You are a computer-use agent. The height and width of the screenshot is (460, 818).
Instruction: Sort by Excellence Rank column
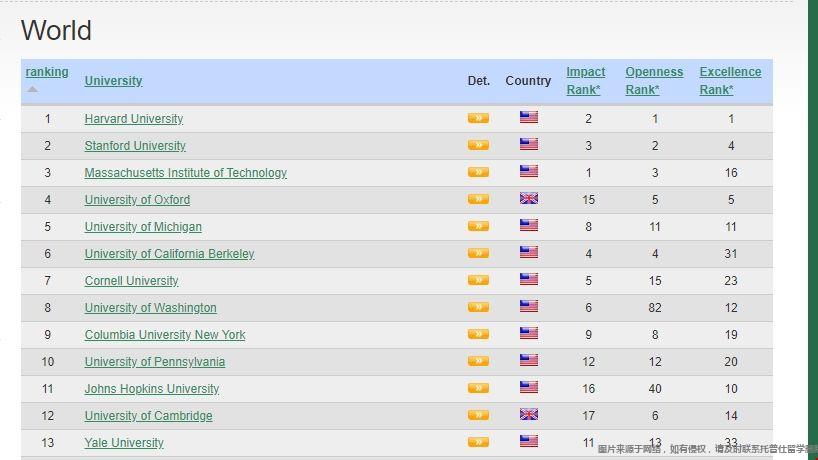(730, 81)
